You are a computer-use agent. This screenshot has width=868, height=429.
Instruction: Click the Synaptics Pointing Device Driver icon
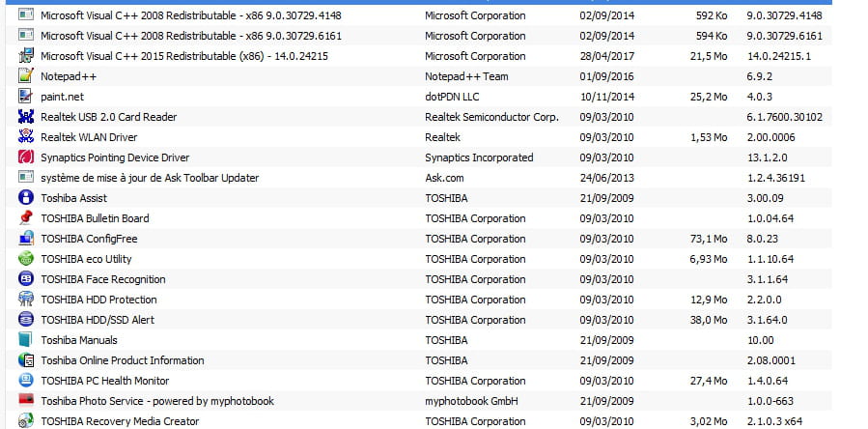click(25, 157)
